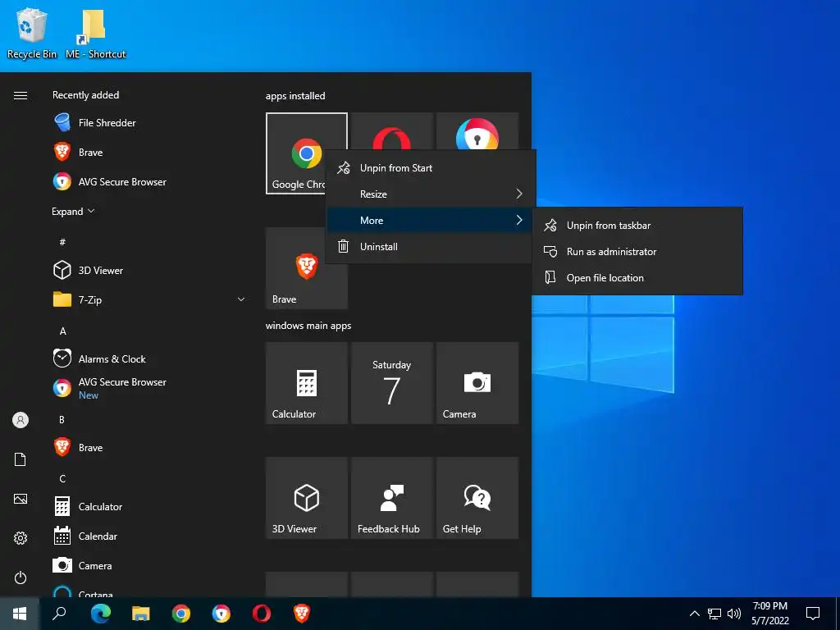Viewport: 840px width, 630px height.
Task: Open Settings gear in Start sidebar
Action: (x=21, y=538)
